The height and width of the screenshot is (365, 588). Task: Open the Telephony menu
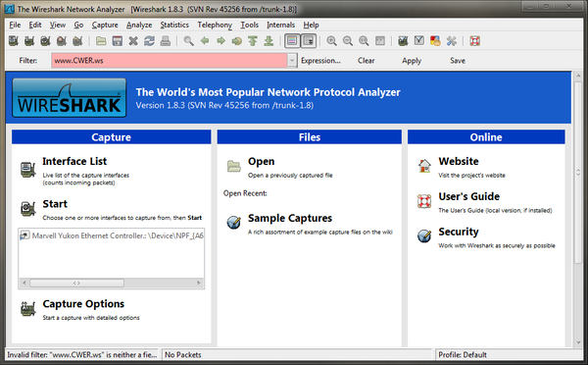[215, 25]
